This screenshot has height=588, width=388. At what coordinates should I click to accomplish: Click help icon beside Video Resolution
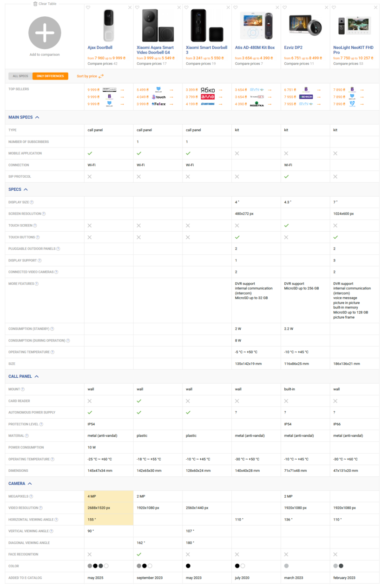tap(41, 508)
